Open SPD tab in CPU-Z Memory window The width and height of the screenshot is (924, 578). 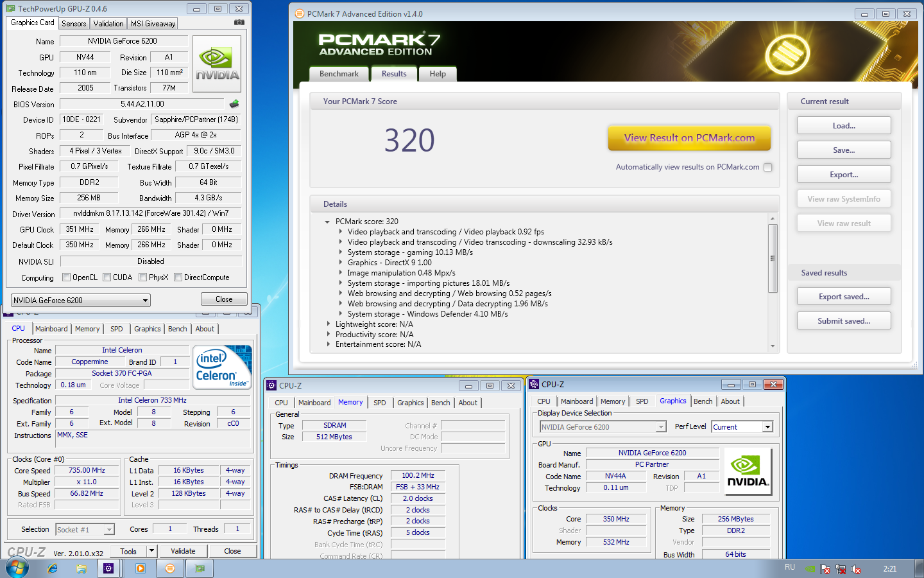click(380, 403)
